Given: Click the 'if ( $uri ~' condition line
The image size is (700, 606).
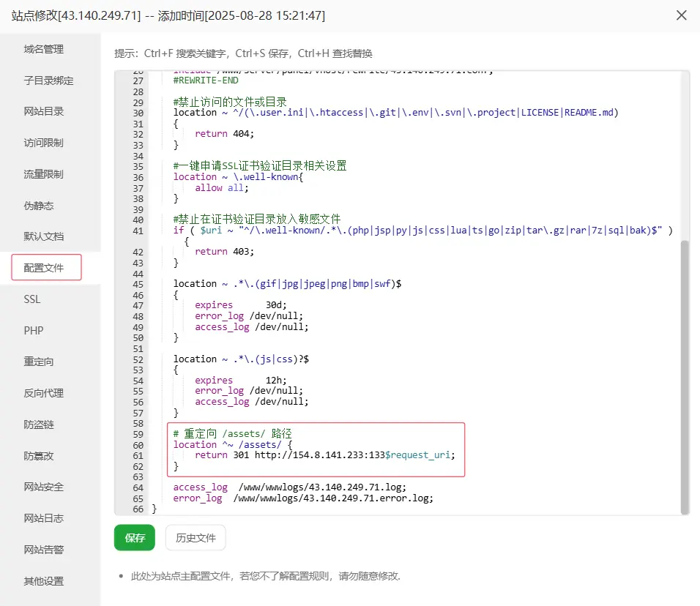Looking at the screenshot, I should point(422,231).
